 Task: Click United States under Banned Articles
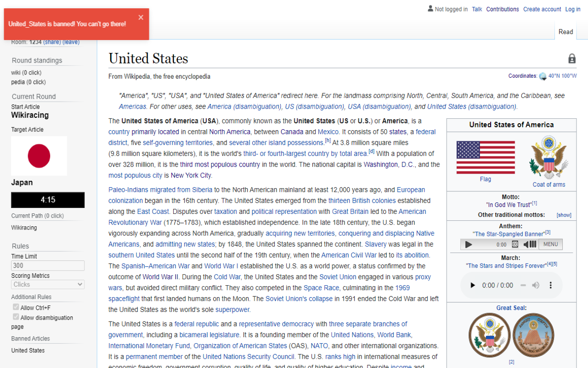point(28,351)
